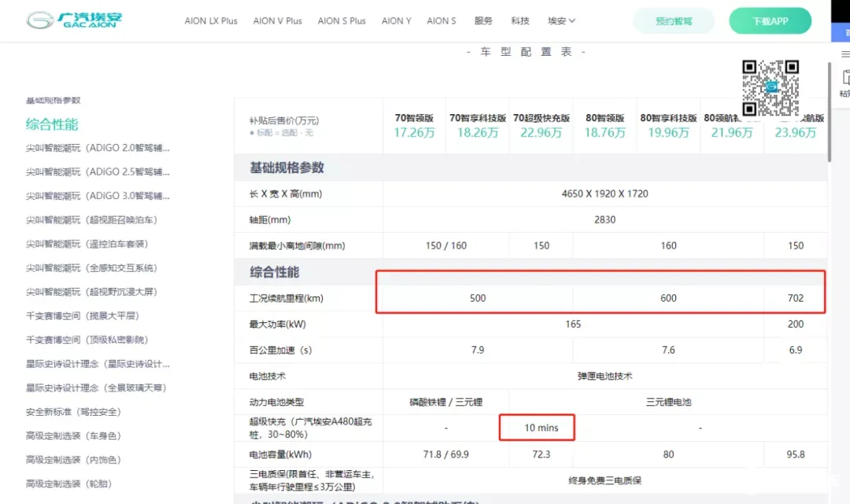Go to 尖叫智能潮玩（超视距召唤泊车）
Screen dimensions: 850x504
[x=91, y=220]
